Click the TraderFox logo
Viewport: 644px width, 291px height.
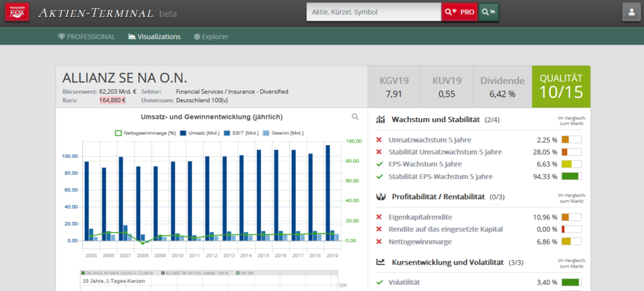17,13
